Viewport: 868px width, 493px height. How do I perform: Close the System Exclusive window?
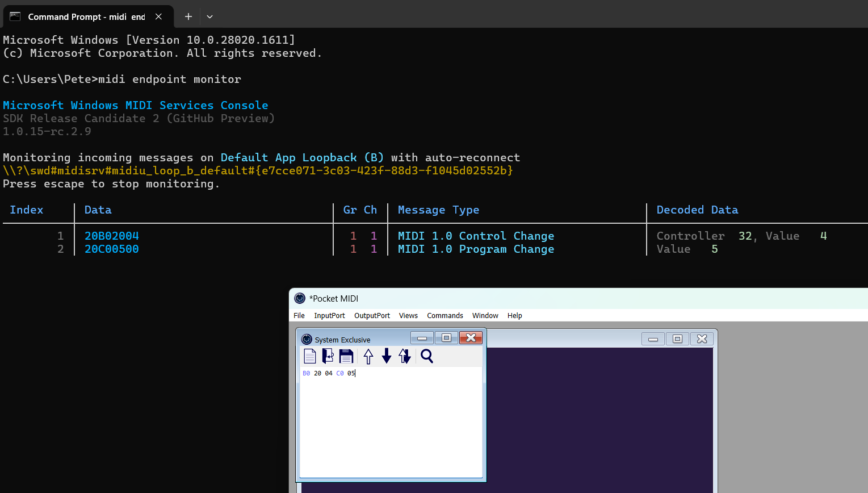(x=471, y=338)
